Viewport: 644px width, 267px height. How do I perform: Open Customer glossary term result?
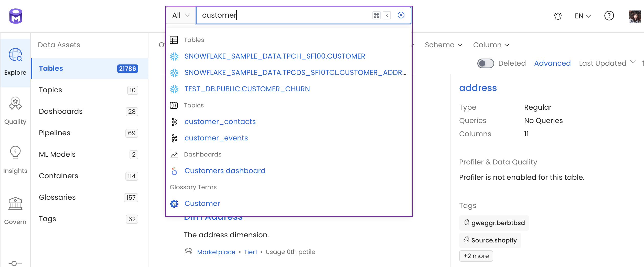tap(202, 204)
